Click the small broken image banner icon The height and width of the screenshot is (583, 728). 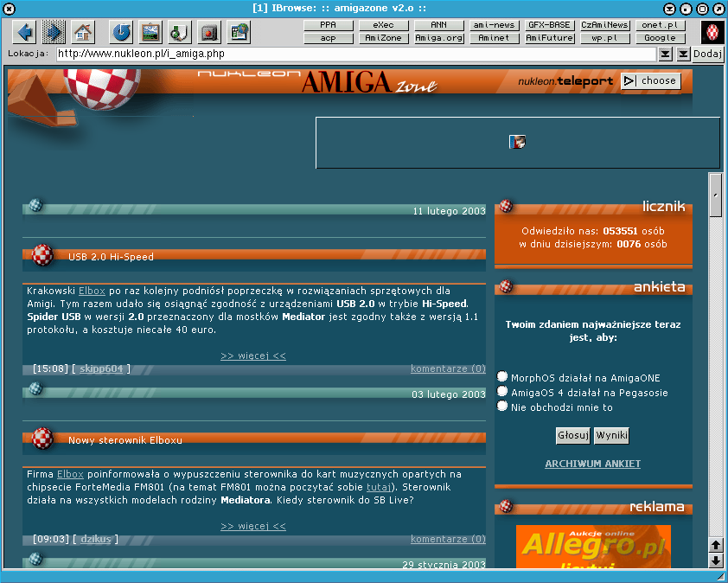517,142
